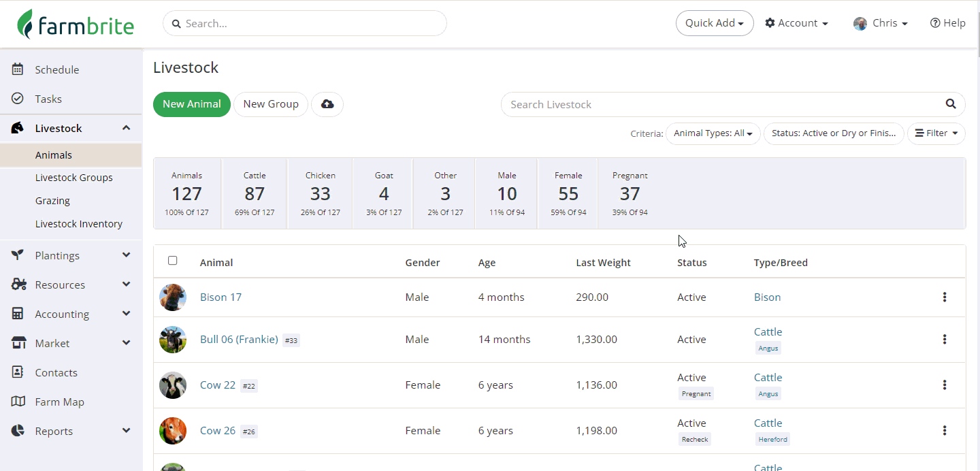Open Grazing in the sidebar
The image size is (980, 471).
(x=52, y=201)
